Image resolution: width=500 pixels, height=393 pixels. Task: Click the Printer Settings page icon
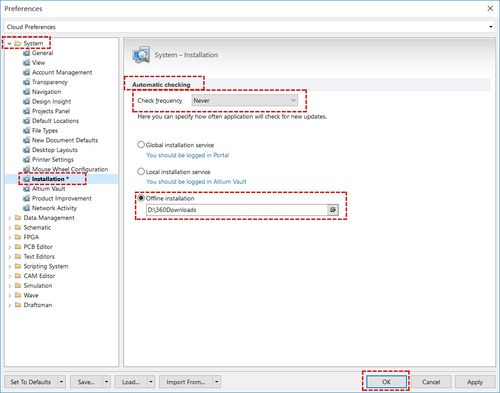tap(27, 160)
